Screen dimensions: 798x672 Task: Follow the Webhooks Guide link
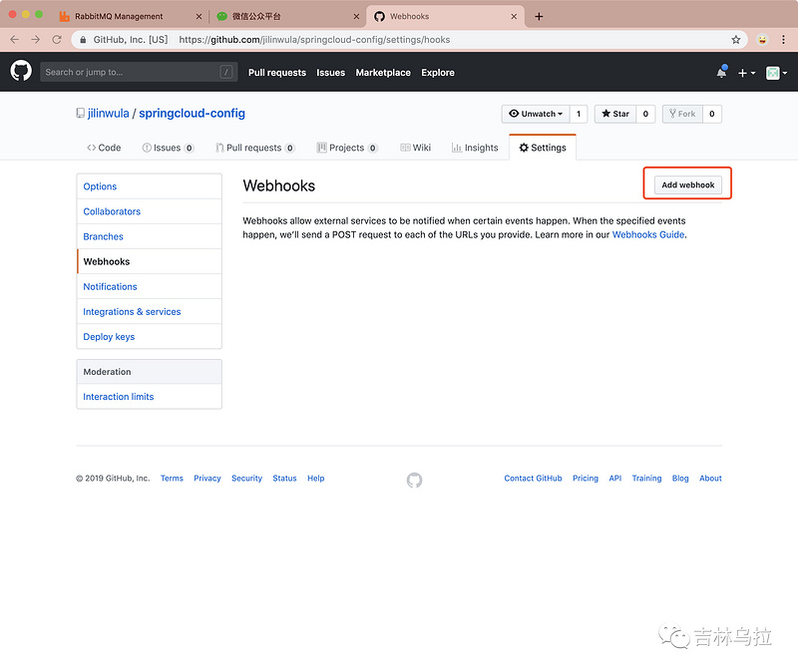pyautogui.click(x=647, y=234)
